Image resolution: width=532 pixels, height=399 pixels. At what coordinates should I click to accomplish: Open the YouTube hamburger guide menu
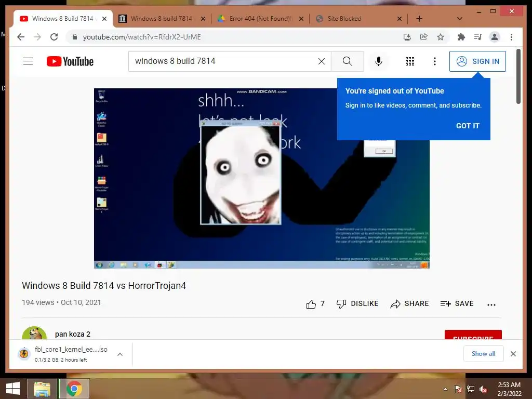pyautogui.click(x=28, y=61)
